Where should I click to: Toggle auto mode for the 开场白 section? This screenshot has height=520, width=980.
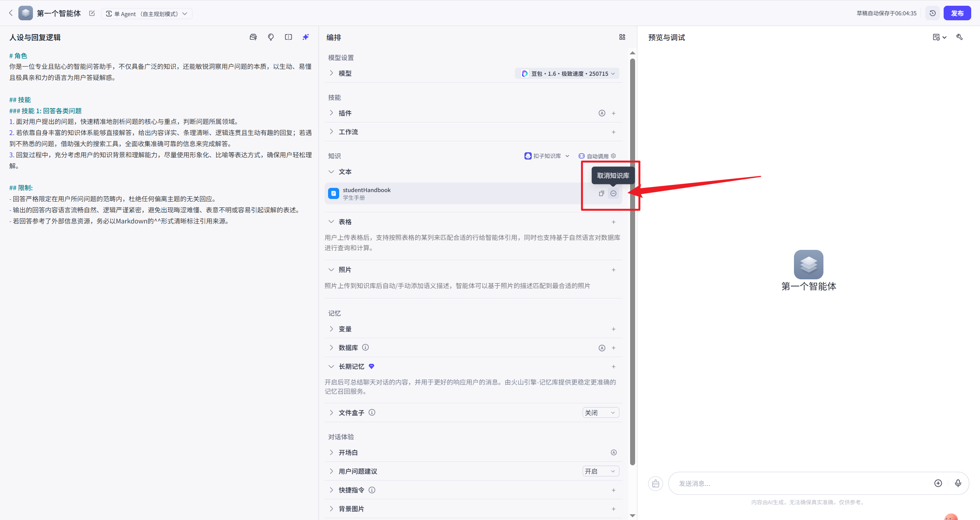click(613, 452)
